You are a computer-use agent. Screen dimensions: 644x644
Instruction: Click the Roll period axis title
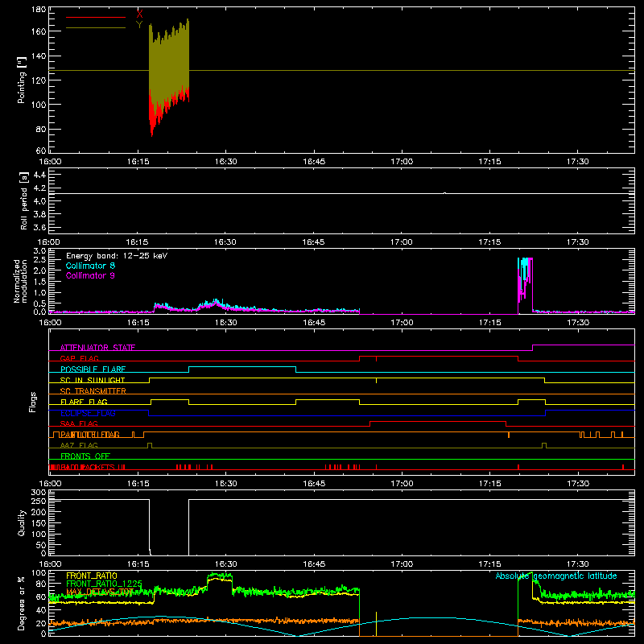coord(24,200)
